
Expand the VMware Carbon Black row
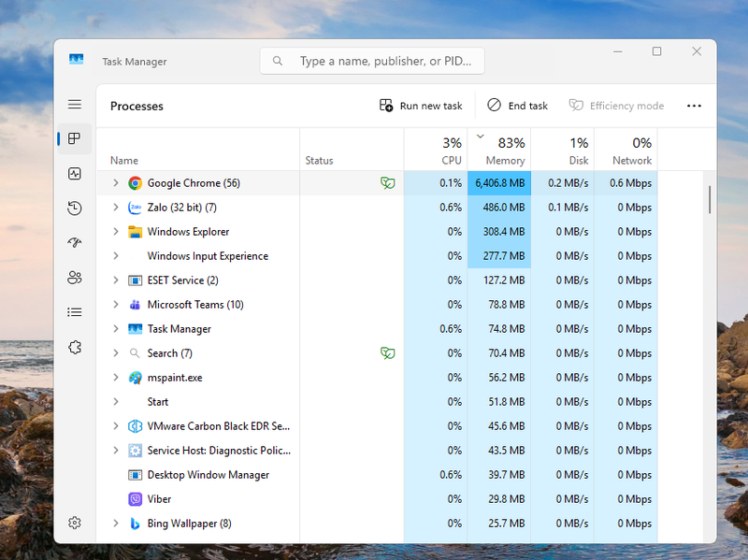(x=115, y=426)
